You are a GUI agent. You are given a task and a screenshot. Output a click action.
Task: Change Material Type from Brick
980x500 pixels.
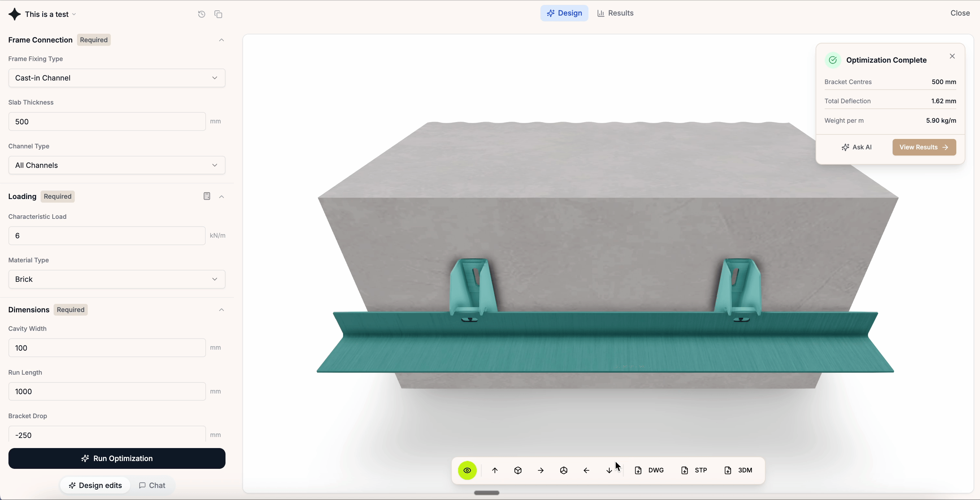click(x=116, y=279)
